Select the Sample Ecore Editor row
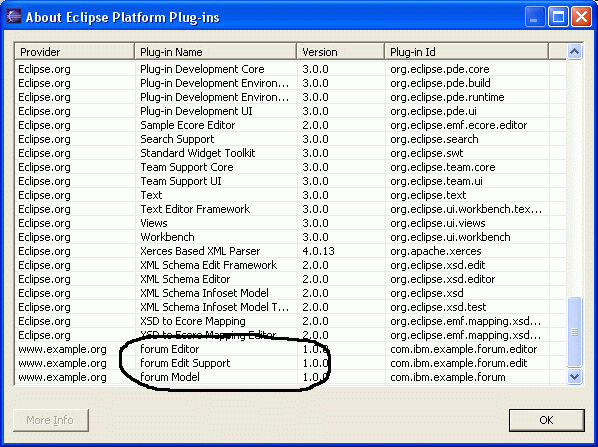The width and height of the screenshot is (598, 447). (290, 125)
